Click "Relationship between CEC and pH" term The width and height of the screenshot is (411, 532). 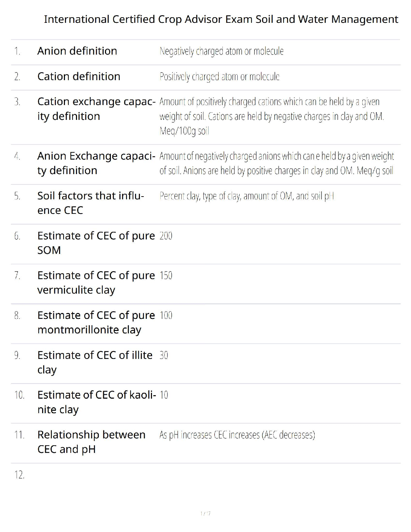(91, 442)
